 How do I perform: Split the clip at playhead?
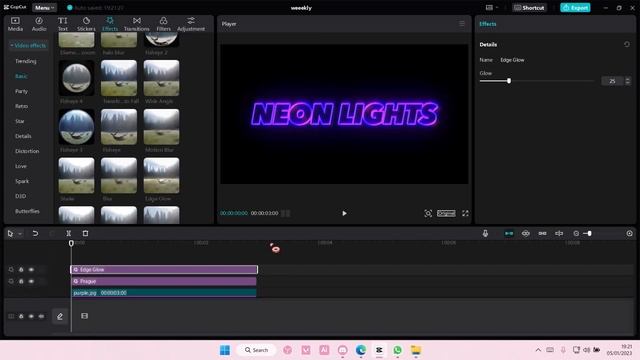(x=69, y=233)
